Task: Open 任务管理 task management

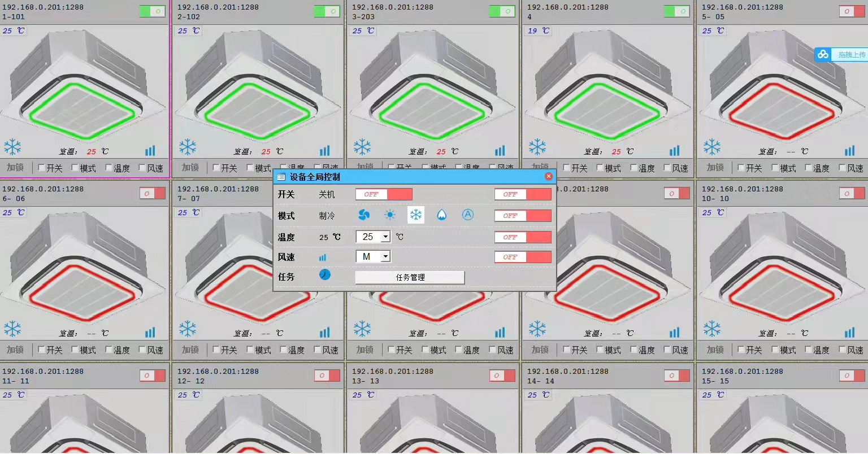Action: [x=410, y=277]
